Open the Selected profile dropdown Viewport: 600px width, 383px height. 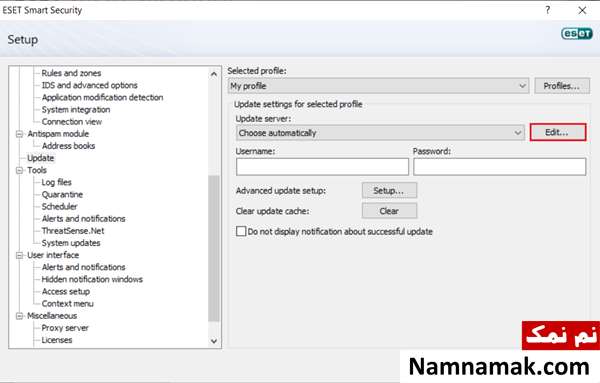378,86
